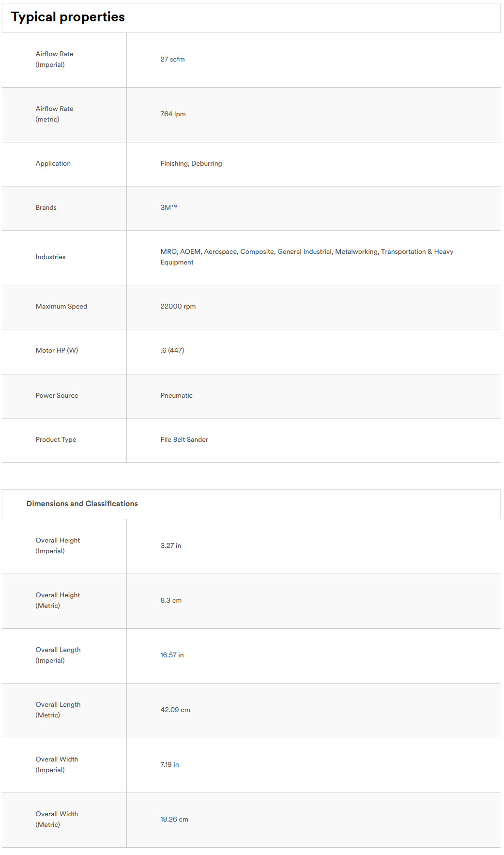Select the 3.27 in overall height value

(171, 545)
